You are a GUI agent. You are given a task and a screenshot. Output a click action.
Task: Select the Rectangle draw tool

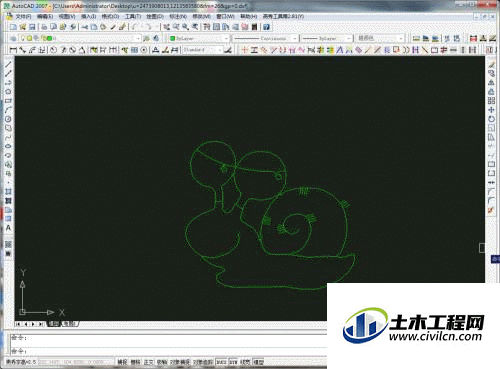click(x=8, y=100)
